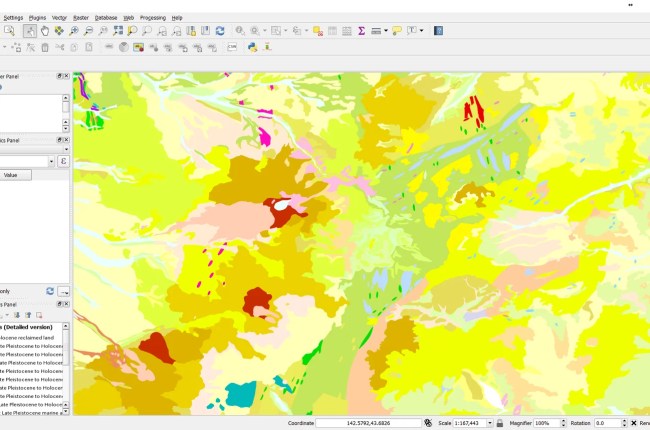Activate the Pan Map hand tool
650x430 pixels.
[44, 31]
